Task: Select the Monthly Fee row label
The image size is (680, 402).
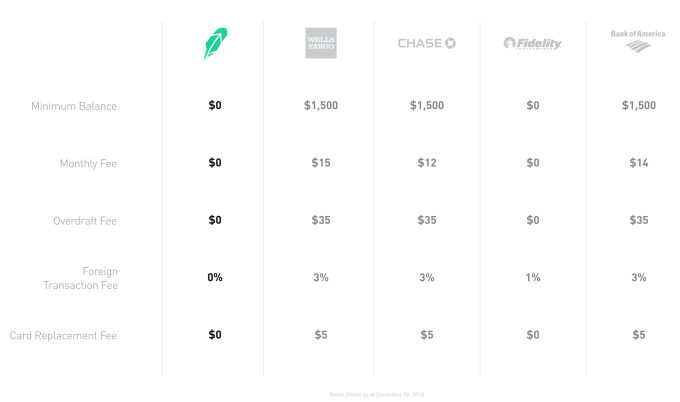Action: 88,163
